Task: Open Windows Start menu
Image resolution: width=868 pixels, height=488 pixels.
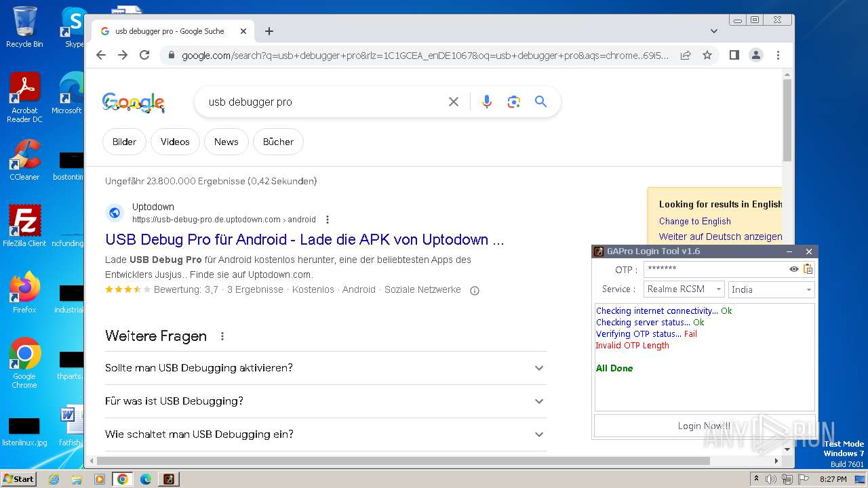Action: (x=19, y=479)
